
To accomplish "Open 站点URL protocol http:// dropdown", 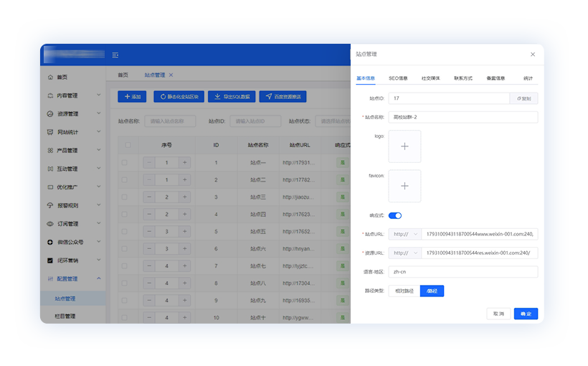I will click(x=405, y=234).
